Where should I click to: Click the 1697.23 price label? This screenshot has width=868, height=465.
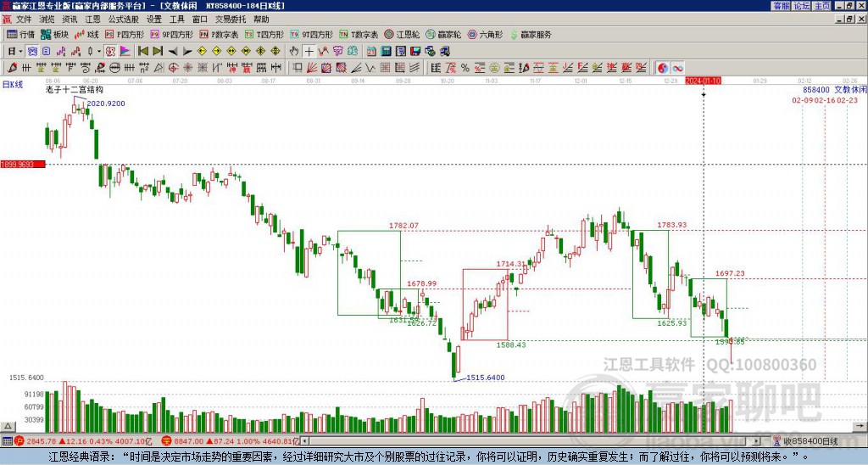[730, 273]
